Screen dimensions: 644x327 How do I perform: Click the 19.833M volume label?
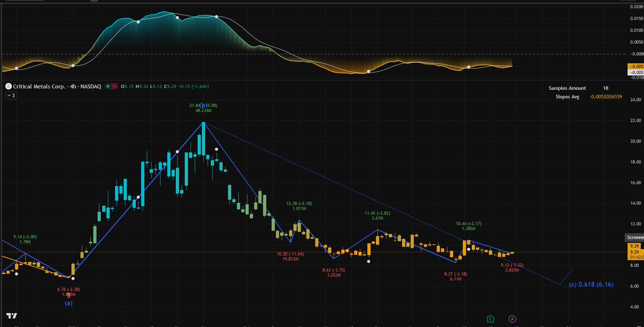point(291,258)
